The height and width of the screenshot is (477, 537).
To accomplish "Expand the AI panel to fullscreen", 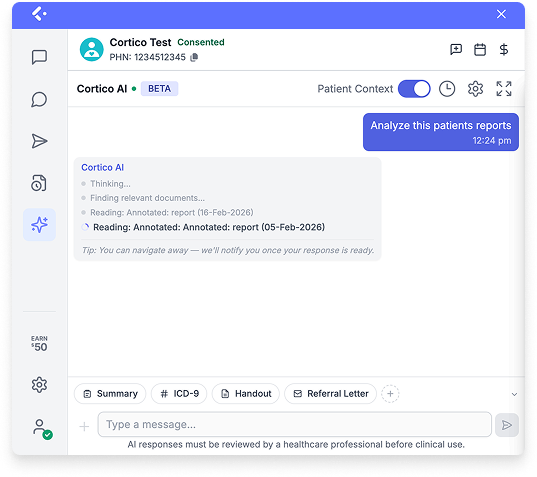I will point(504,89).
